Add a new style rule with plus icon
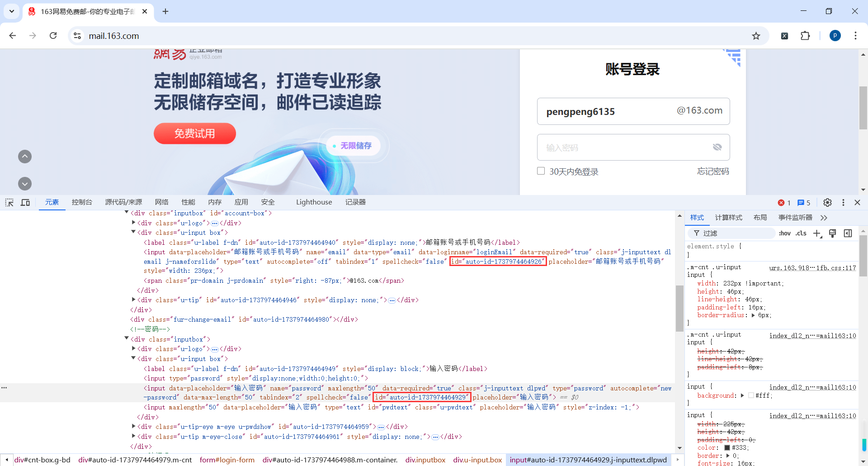This screenshot has width=868, height=466. point(817,233)
